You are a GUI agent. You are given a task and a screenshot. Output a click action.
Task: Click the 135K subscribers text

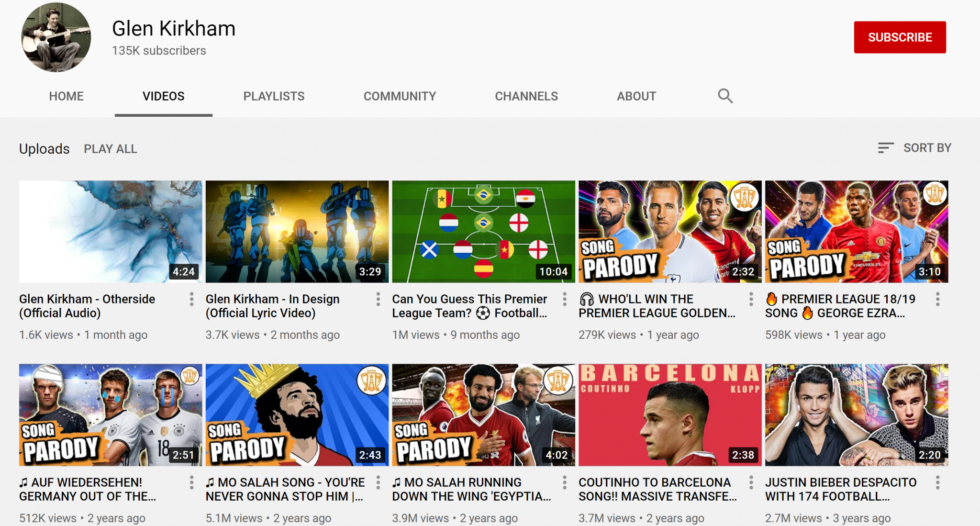(x=159, y=51)
